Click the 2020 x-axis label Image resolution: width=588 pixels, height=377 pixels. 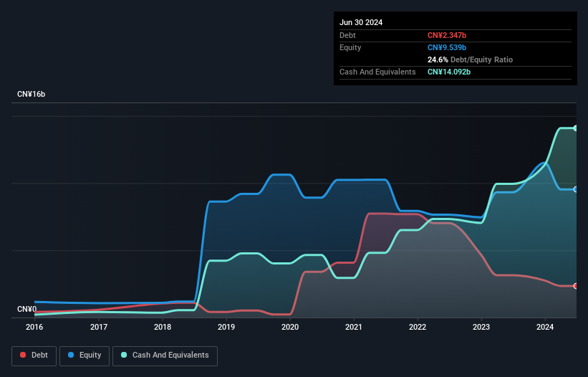290,327
